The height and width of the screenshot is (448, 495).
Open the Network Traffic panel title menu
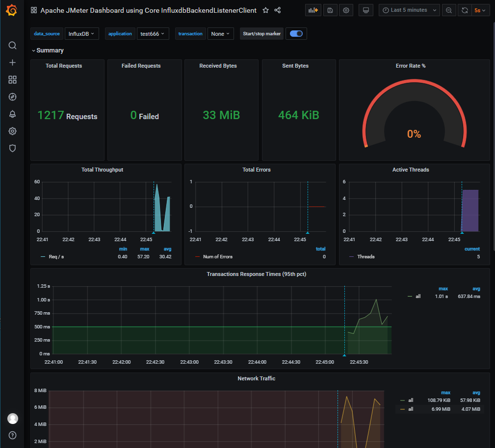click(257, 378)
